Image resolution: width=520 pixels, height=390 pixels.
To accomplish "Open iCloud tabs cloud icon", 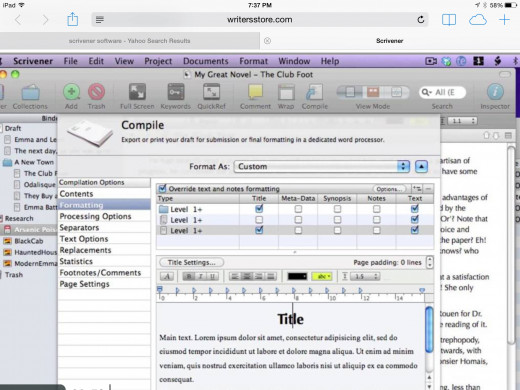I will click(478, 20).
